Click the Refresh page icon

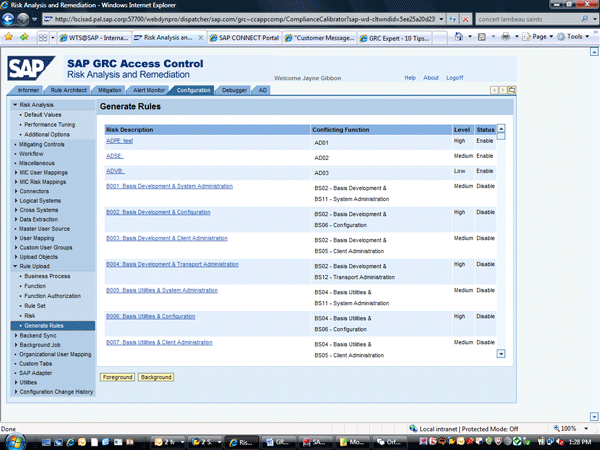coord(453,19)
